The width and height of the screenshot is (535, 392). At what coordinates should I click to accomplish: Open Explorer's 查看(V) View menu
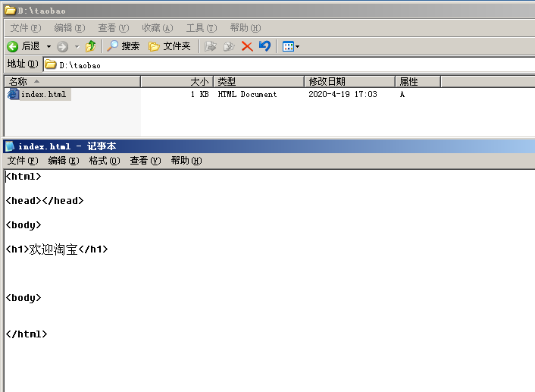pos(113,27)
